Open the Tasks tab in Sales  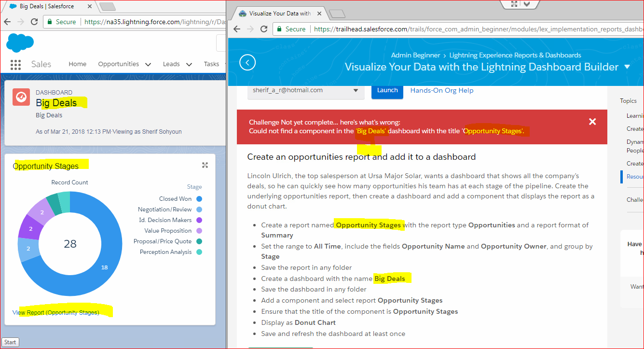click(x=211, y=64)
